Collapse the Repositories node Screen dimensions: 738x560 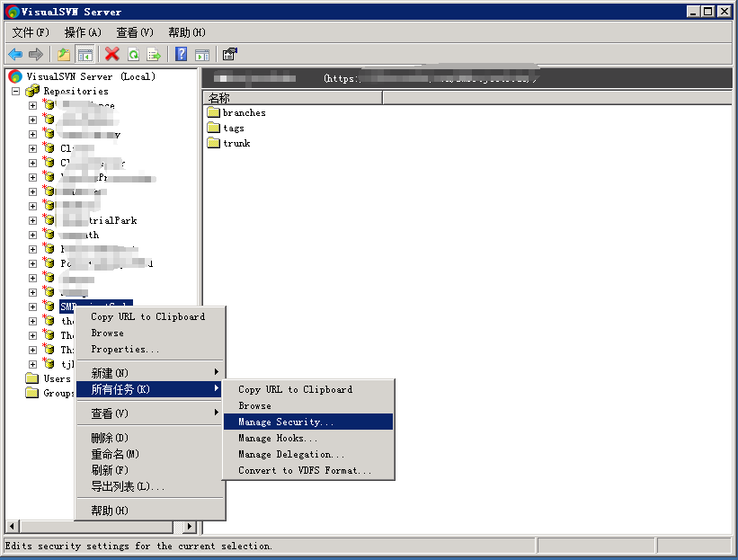[16, 91]
